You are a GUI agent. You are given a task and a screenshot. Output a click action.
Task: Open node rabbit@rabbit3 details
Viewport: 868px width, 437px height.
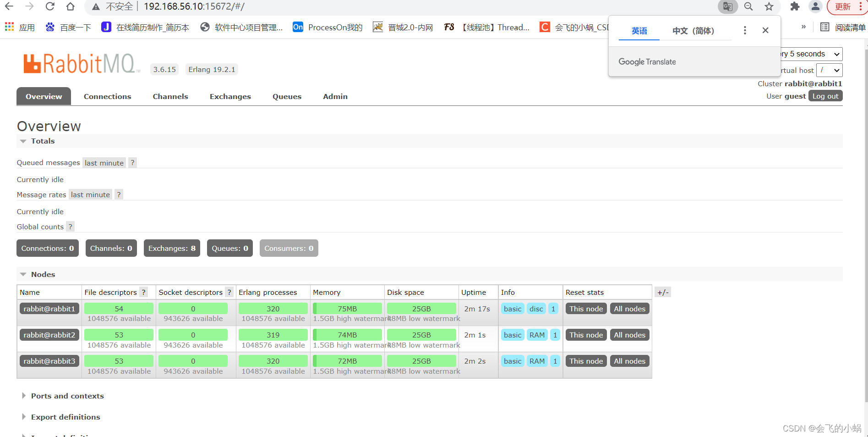click(49, 361)
